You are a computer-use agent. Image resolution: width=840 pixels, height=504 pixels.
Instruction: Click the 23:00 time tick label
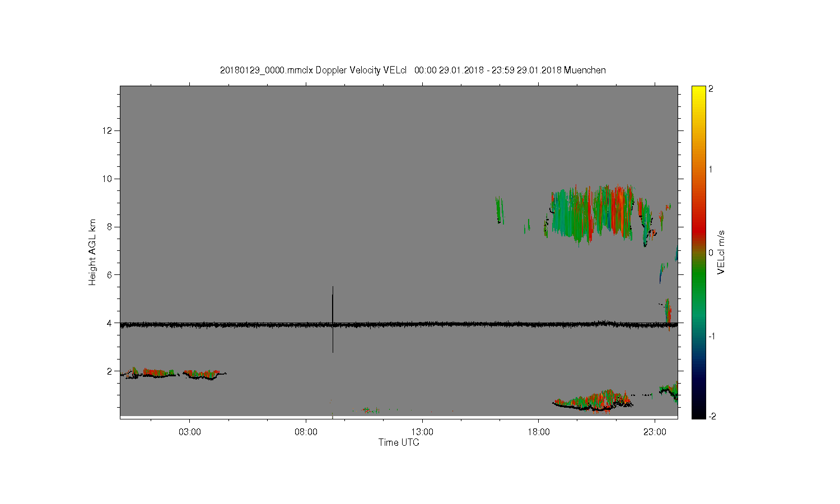pyautogui.click(x=655, y=432)
